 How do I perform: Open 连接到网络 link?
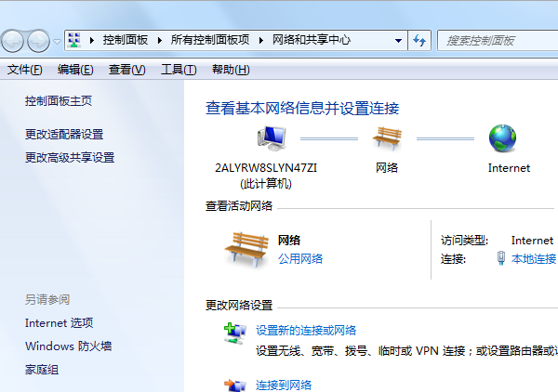coord(284,385)
